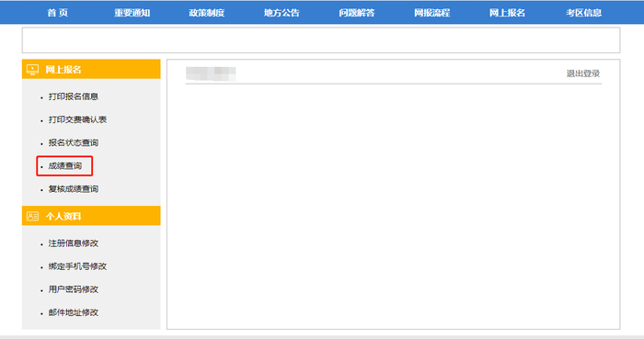This screenshot has height=339, width=644.
Task: Select 打印交费确认表 sidebar link
Action: point(77,119)
